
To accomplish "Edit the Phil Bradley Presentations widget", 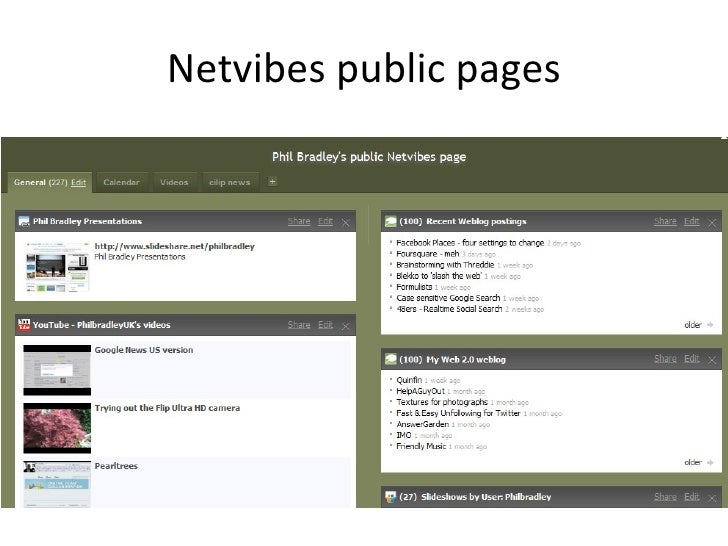I will pyautogui.click(x=325, y=221).
